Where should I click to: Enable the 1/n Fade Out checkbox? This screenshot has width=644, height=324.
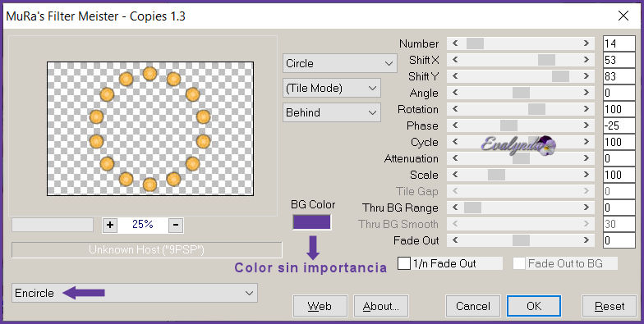pyautogui.click(x=404, y=263)
